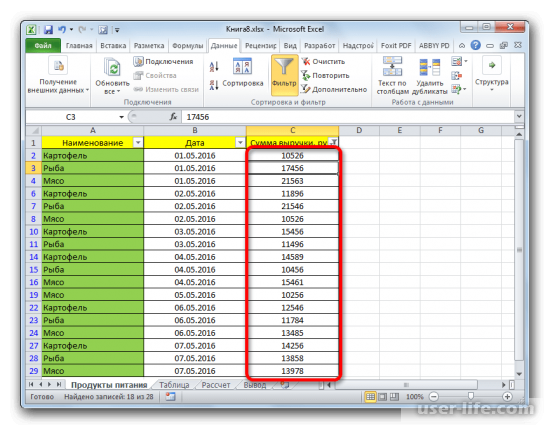Click the Обновить все refresh icon
This screenshot has height=429, width=550.
point(113,68)
